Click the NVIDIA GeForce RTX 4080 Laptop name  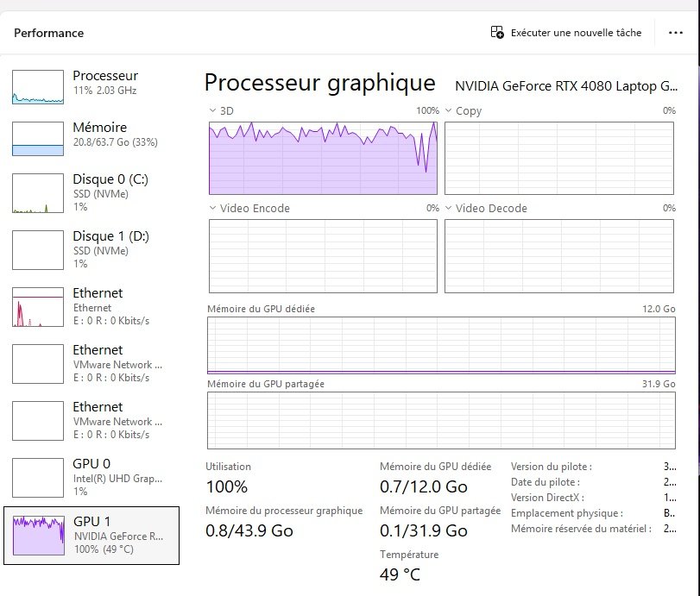pyautogui.click(x=566, y=85)
